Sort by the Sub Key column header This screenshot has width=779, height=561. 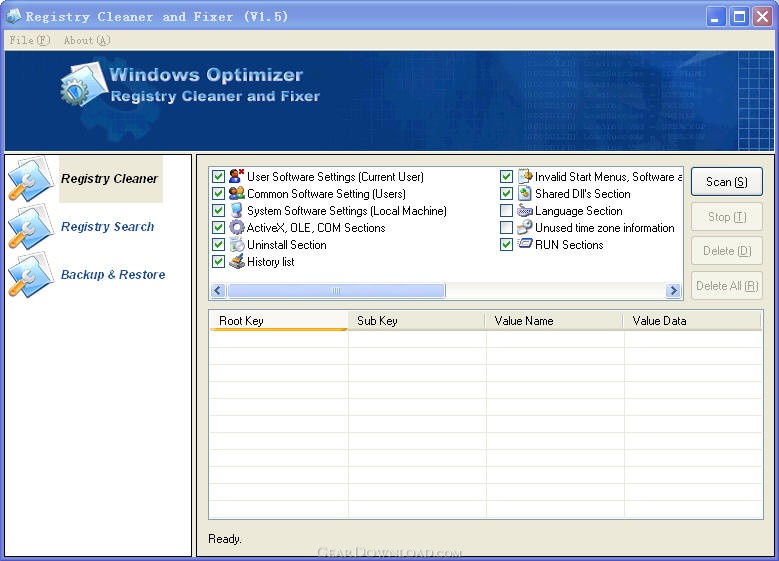(416, 321)
